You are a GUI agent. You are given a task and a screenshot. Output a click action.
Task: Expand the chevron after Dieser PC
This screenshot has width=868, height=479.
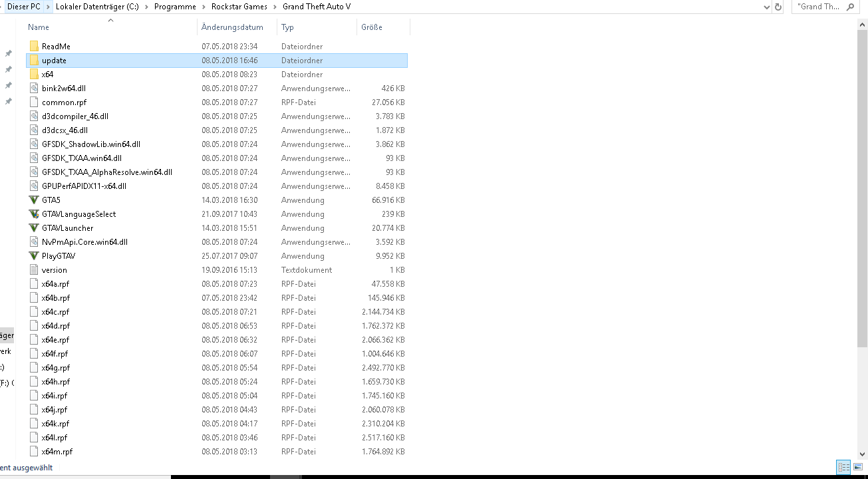click(x=48, y=7)
